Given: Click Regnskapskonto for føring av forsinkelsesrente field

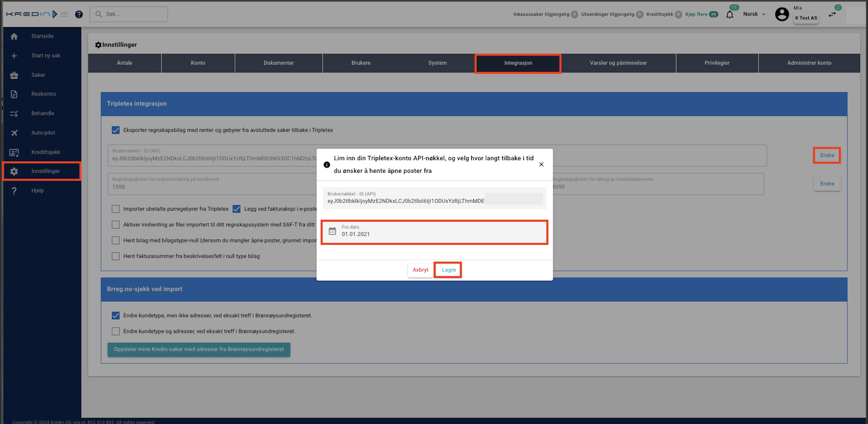Looking at the screenshot, I should point(658,184).
